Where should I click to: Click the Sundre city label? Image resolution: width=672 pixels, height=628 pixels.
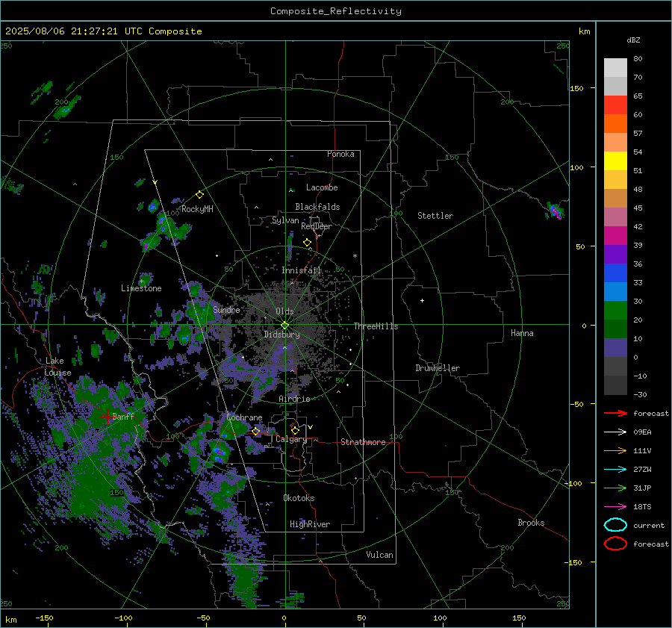(226, 309)
